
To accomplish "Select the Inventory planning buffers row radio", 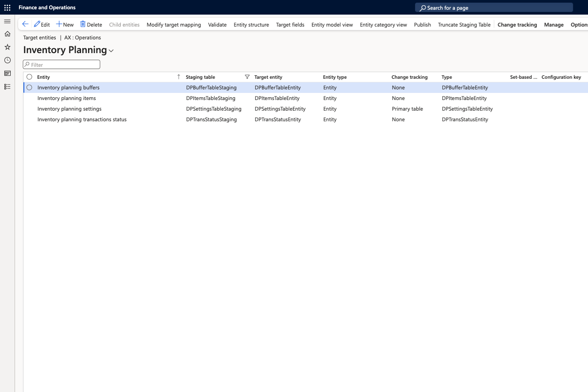I will [x=29, y=88].
